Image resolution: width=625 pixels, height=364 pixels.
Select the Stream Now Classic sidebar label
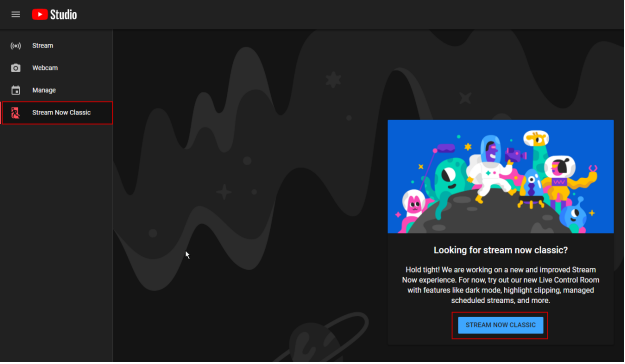(x=61, y=113)
